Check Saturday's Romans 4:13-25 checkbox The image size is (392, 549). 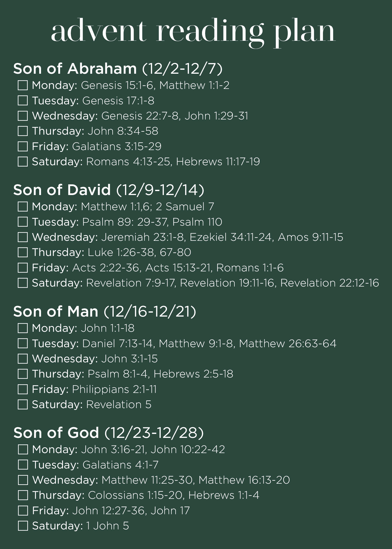point(23,162)
